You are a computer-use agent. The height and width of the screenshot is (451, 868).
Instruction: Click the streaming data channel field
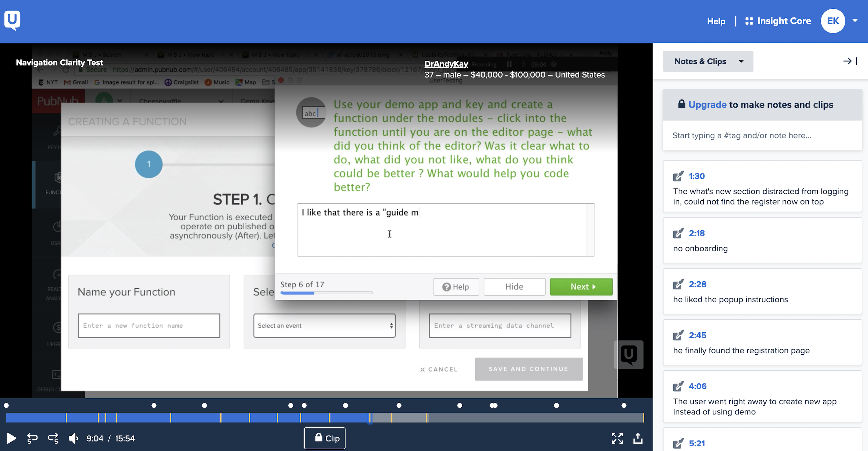click(500, 326)
